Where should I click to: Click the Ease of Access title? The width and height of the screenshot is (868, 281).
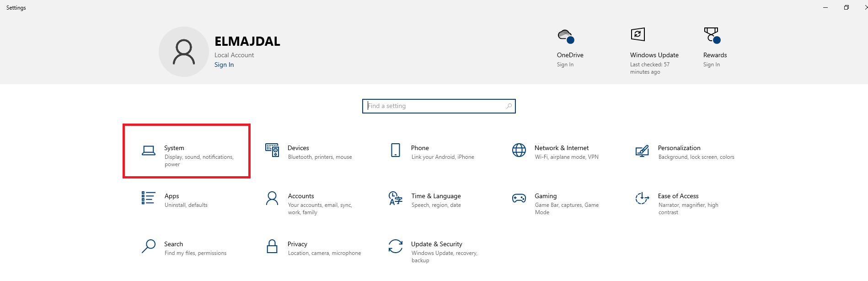(678, 196)
